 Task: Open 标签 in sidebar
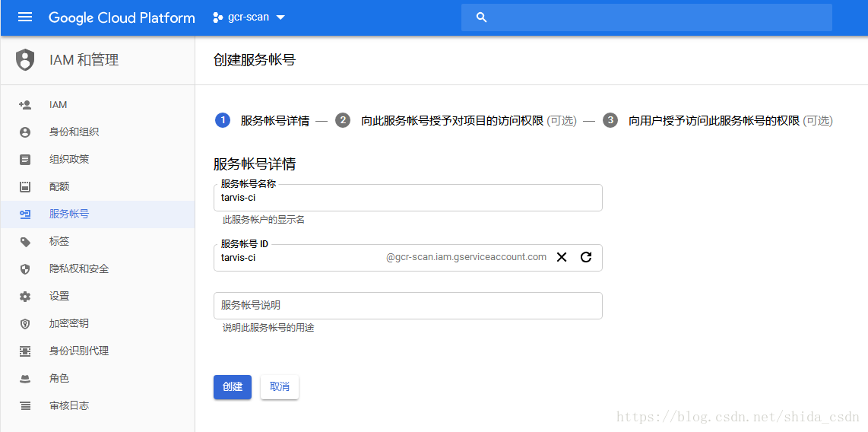click(97, 241)
